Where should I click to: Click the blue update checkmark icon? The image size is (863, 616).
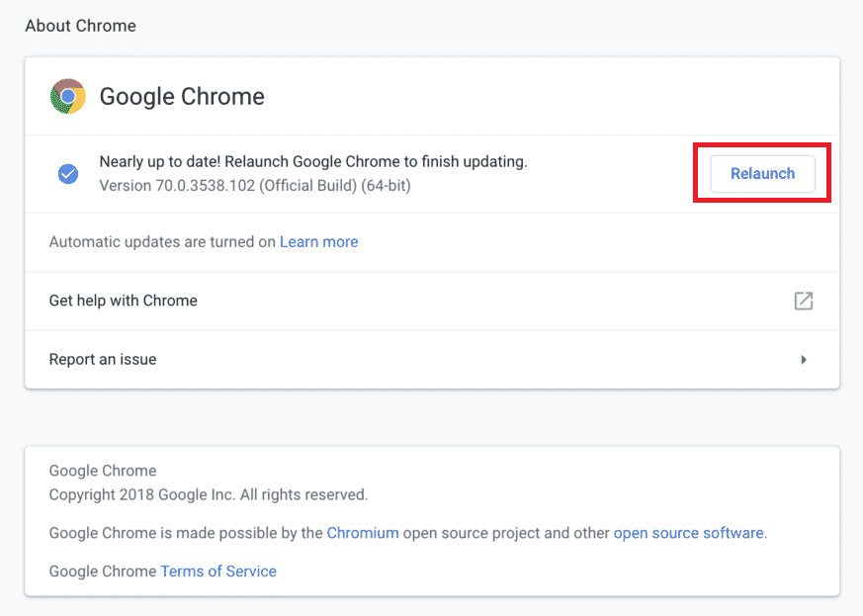[x=68, y=174]
